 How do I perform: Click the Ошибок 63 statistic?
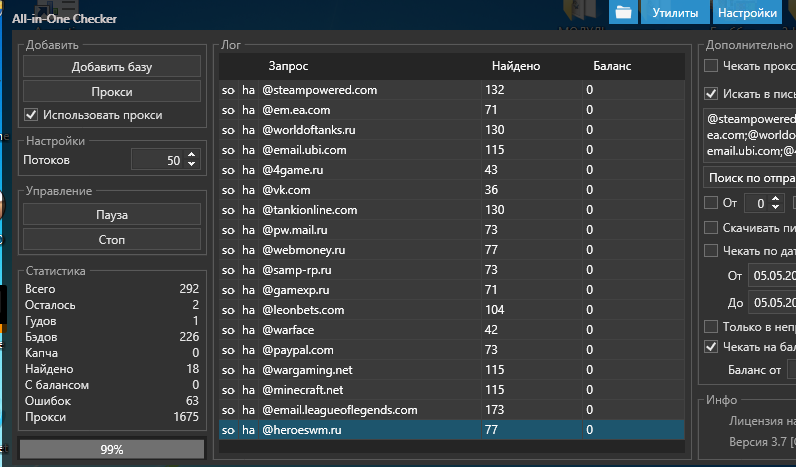click(112, 401)
